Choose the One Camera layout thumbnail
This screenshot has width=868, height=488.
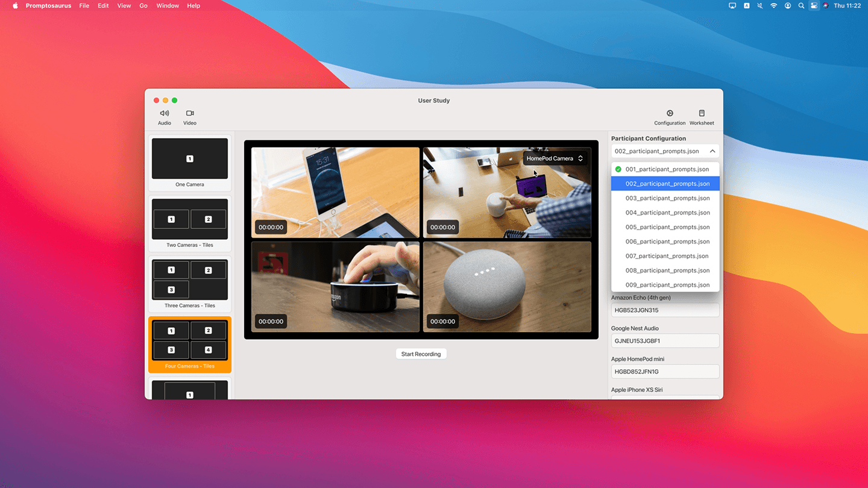[190, 163]
